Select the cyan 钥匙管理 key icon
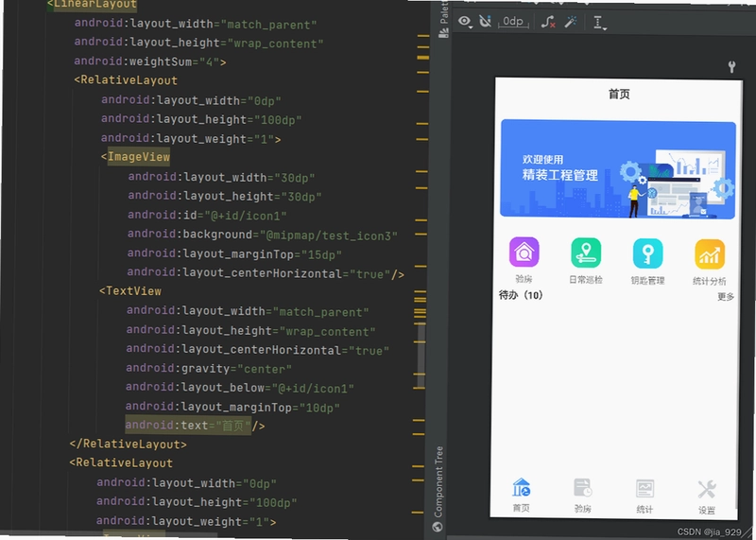Image resolution: width=756 pixels, height=540 pixels. (x=647, y=253)
